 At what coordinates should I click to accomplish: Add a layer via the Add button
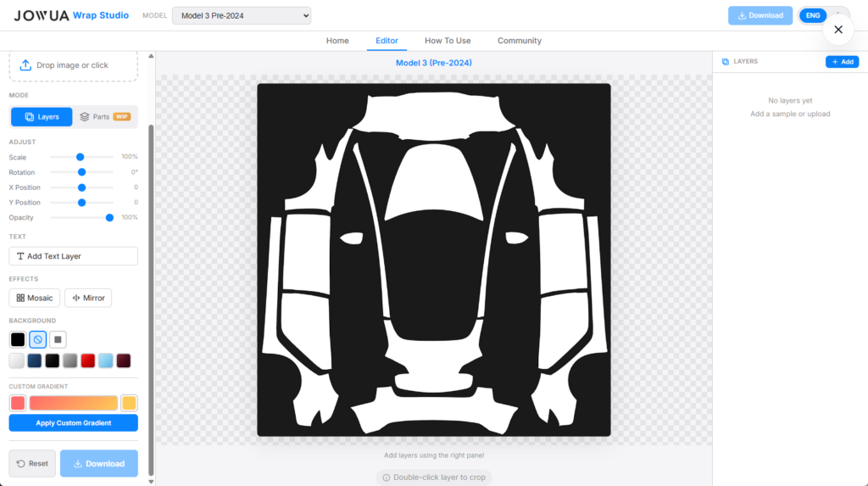[x=842, y=62]
